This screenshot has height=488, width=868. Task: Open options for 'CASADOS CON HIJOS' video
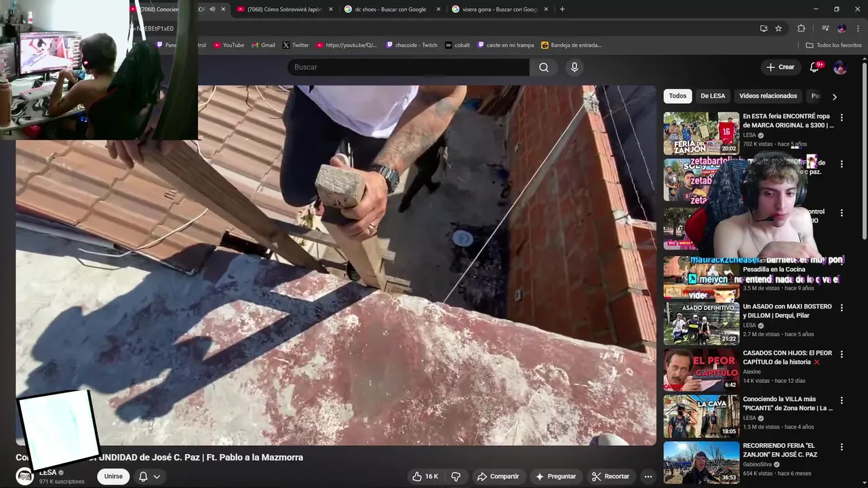(842, 354)
